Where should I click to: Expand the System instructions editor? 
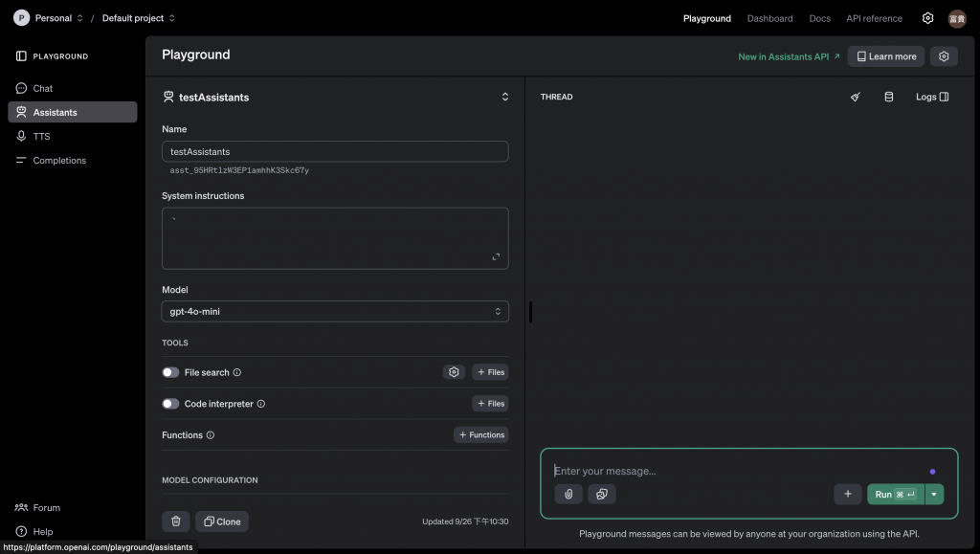tap(496, 256)
